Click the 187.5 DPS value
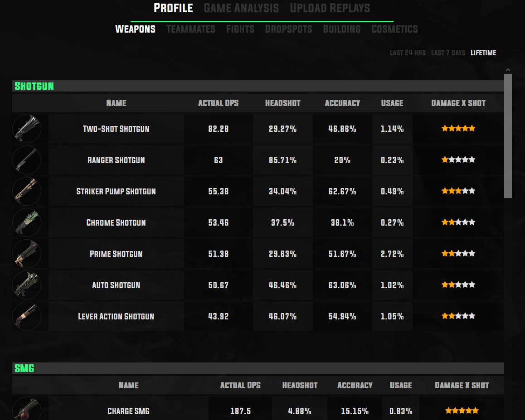Viewport: 525px width, 420px height. (x=240, y=411)
